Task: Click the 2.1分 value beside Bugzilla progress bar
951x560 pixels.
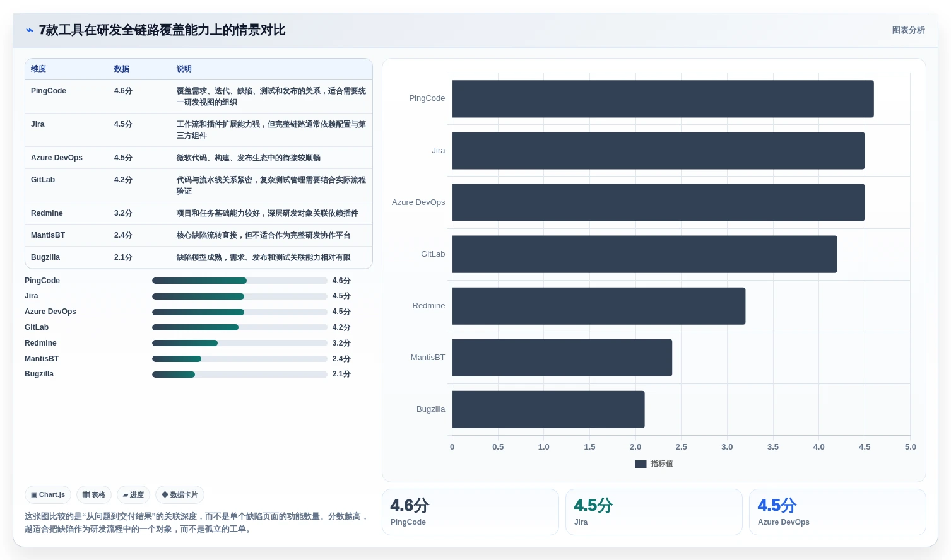Action: coord(341,374)
